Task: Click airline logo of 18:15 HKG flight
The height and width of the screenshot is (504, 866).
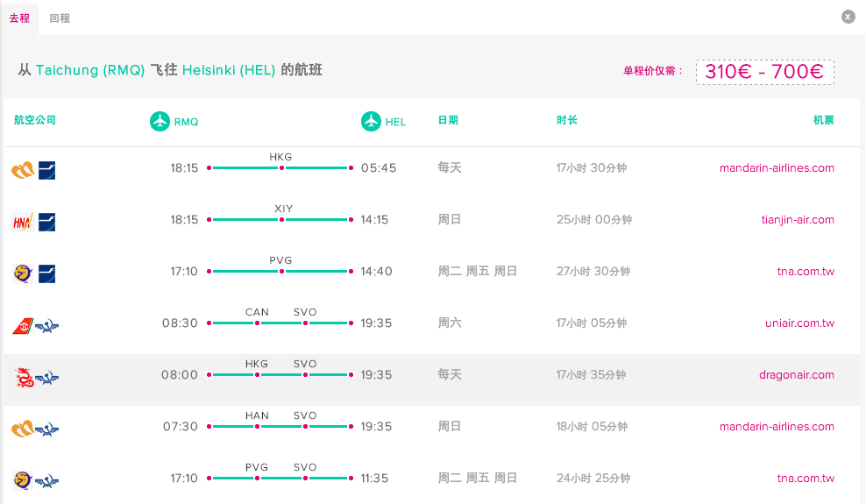Action: pyautogui.click(x=23, y=168)
